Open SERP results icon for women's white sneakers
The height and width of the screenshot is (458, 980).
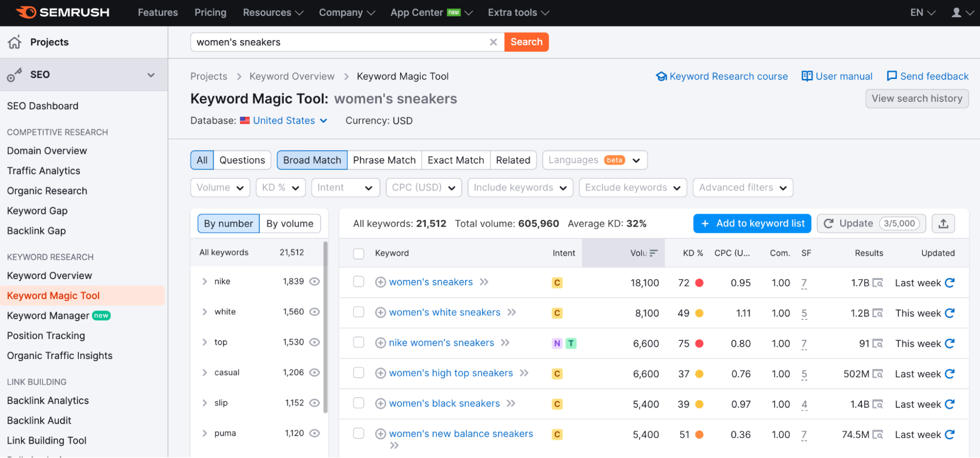coord(878,313)
